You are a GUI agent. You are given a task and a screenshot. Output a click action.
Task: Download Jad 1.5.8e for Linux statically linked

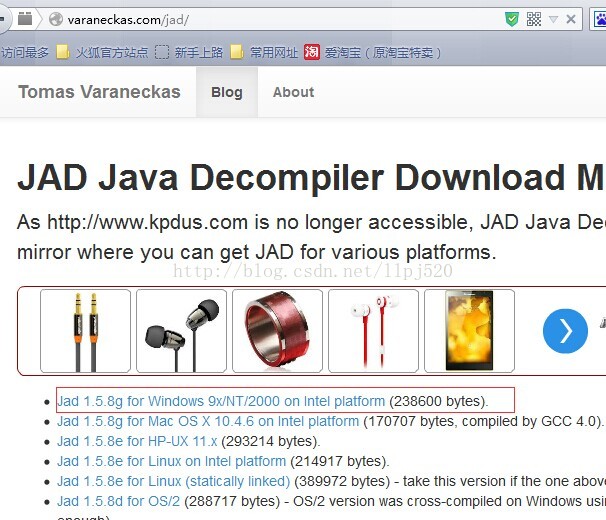(174, 481)
